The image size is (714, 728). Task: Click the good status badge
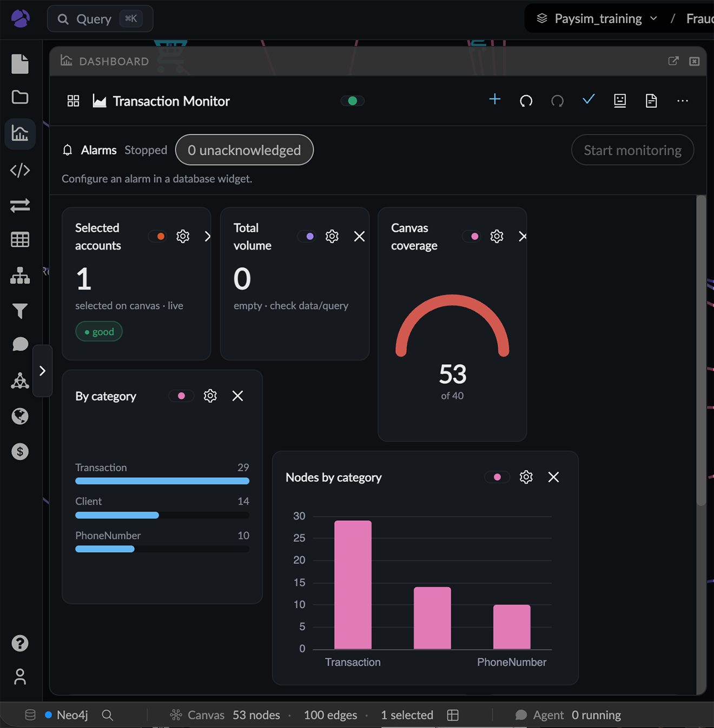pyautogui.click(x=99, y=331)
